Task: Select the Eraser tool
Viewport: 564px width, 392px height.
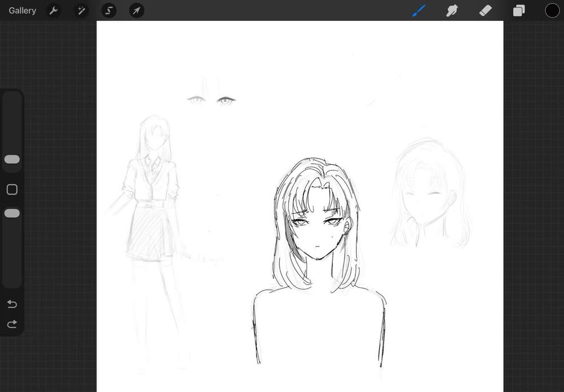Action: (x=486, y=10)
